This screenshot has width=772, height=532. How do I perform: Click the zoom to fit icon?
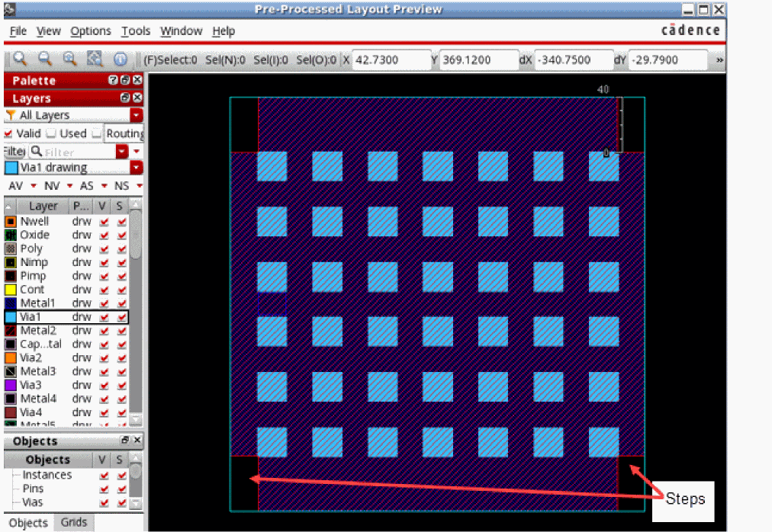pos(69,59)
